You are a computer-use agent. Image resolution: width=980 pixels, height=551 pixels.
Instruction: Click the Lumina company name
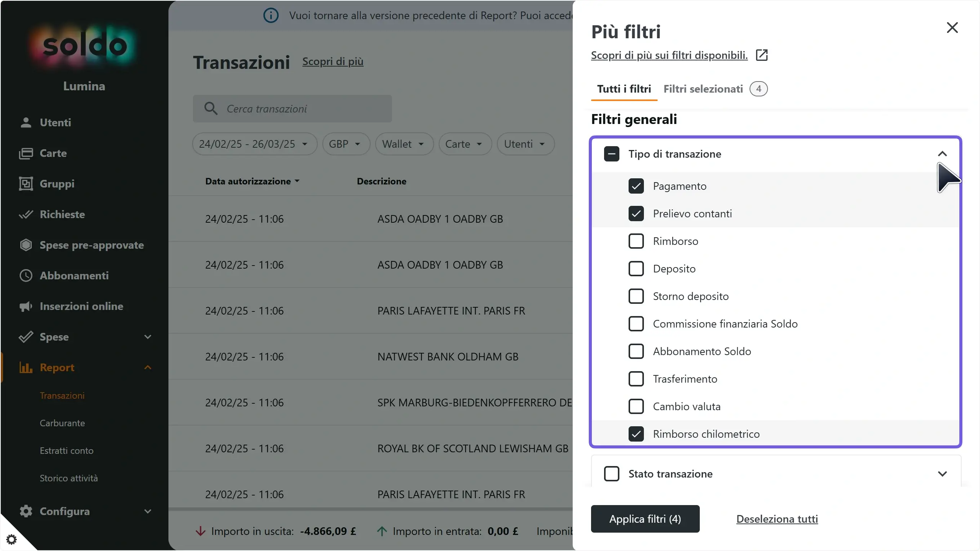[x=84, y=86]
